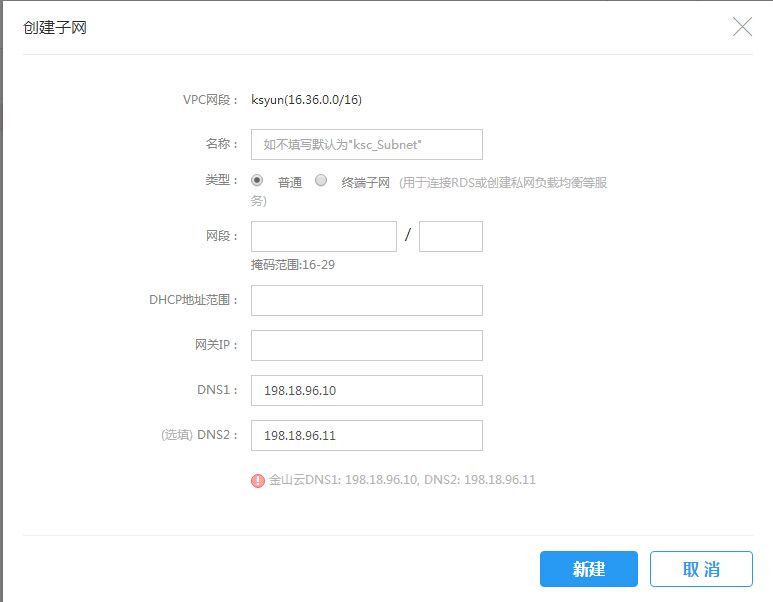The height and width of the screenshot is (602, 773).
Task: Click the ksyun(16.36.0.0/16) VPC text
Action: (306, 100)
